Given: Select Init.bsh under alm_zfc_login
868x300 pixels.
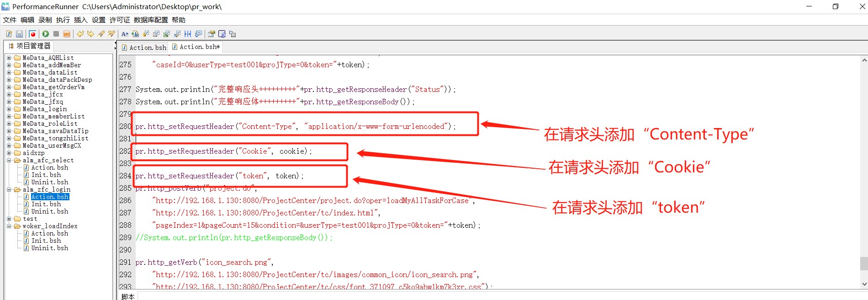Looking at the screenshot, I should [x=46, y=204].
